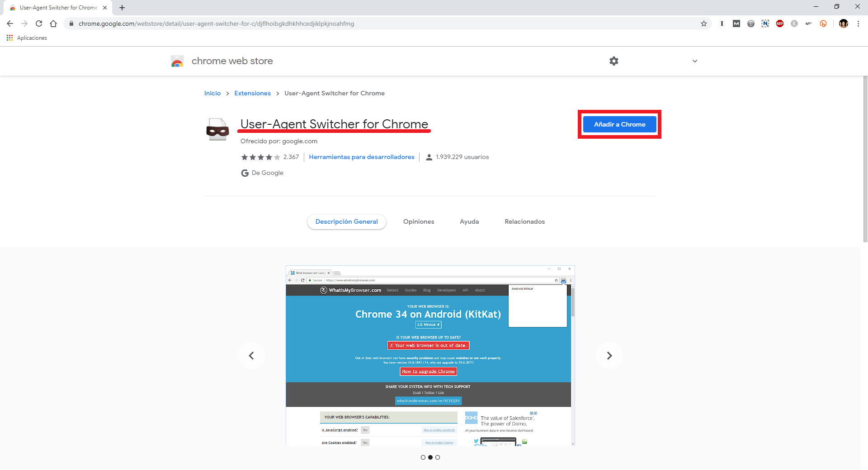Switch to the Ayuda tab
Screen dimensions: 868x470
coord(469,221)
